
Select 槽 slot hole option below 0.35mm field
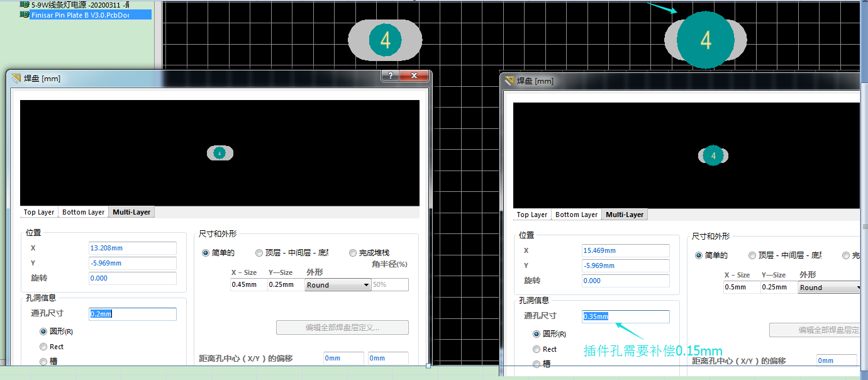click(x=537, y=364)
